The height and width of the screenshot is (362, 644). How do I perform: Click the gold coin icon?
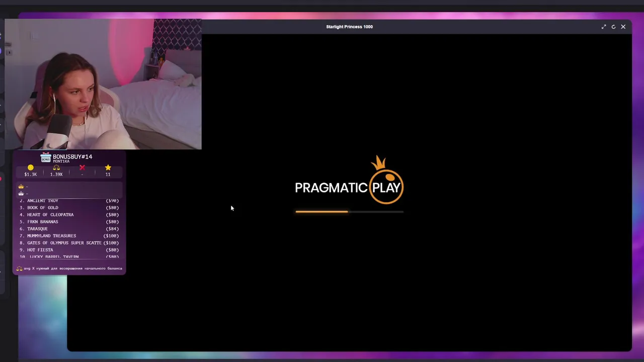point(31,167)
